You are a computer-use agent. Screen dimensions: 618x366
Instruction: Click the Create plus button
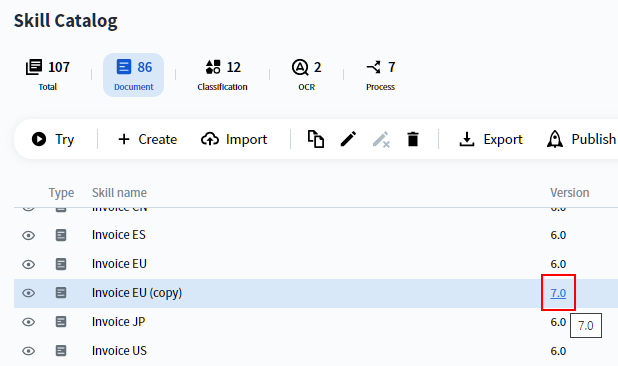(147, 139)
